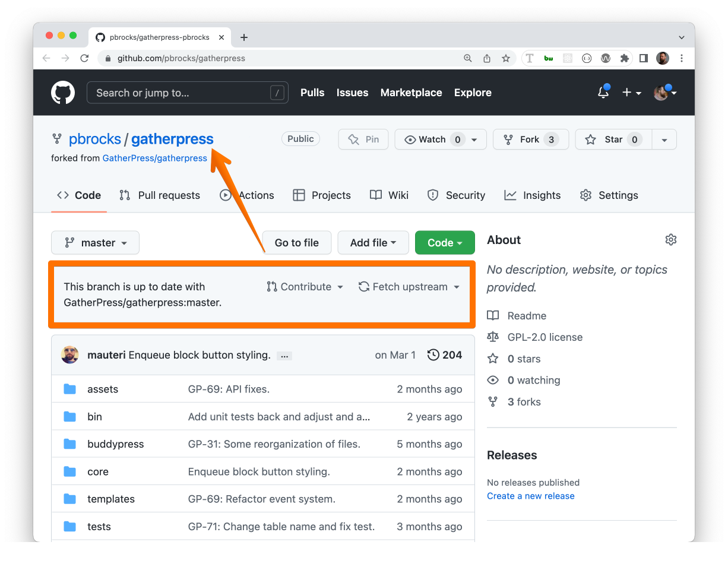Open Issues in the header
728x586 pixels.
[352, 93]
